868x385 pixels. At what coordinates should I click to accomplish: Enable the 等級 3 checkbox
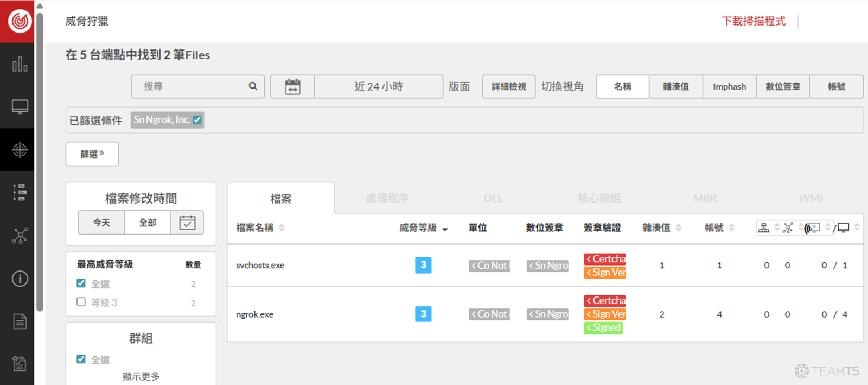[81, 302]
